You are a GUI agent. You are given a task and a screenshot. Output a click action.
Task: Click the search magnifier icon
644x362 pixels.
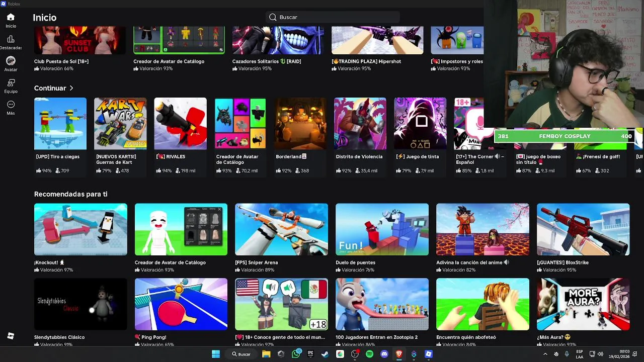point(273,17)
